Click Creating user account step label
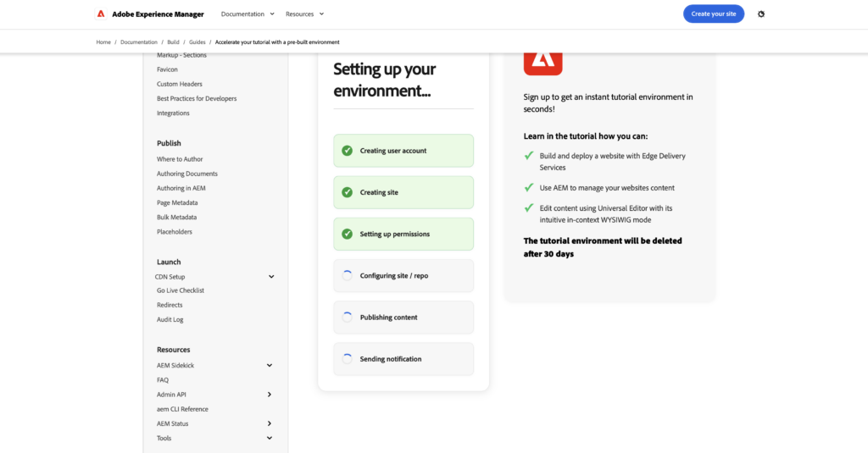 (x=393, y=151)
